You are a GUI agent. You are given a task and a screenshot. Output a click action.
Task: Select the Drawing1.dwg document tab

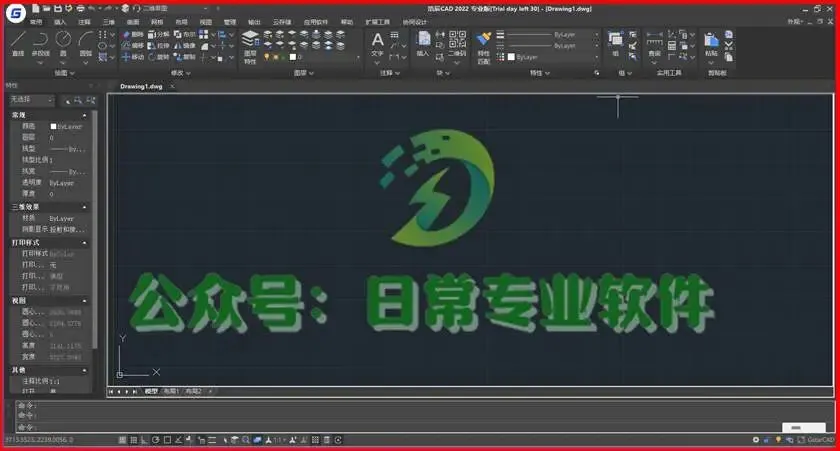[141, 86]
